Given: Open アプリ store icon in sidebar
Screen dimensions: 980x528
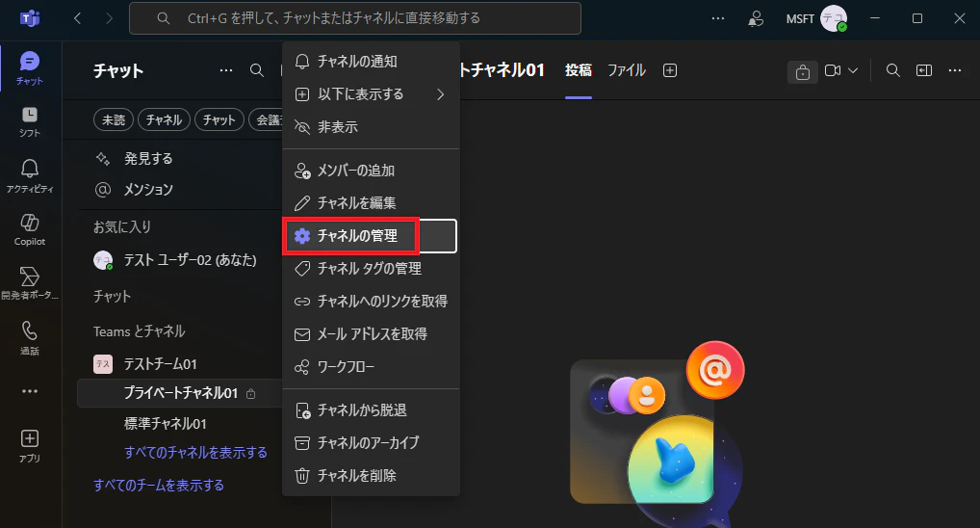Looking at the screenshot, I should [x=30, y=446].
